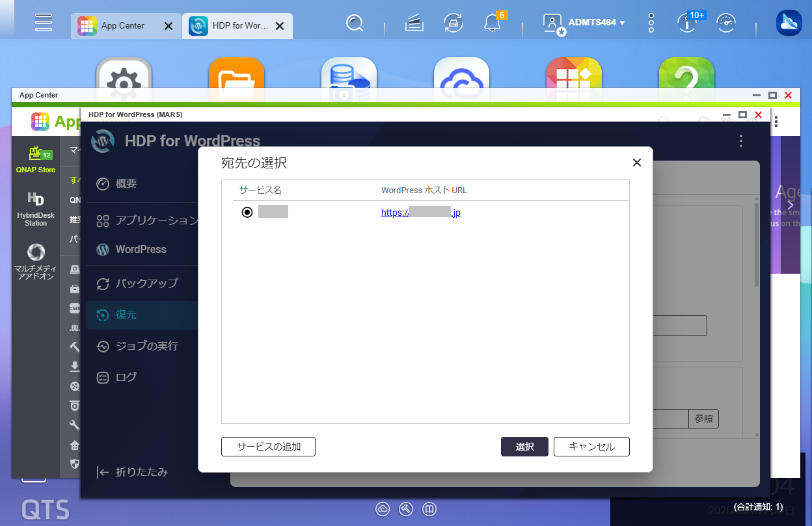Viewport: 812px width, 526px height.
Task: Open the WordPress host URL link
Action: [421, 213]
